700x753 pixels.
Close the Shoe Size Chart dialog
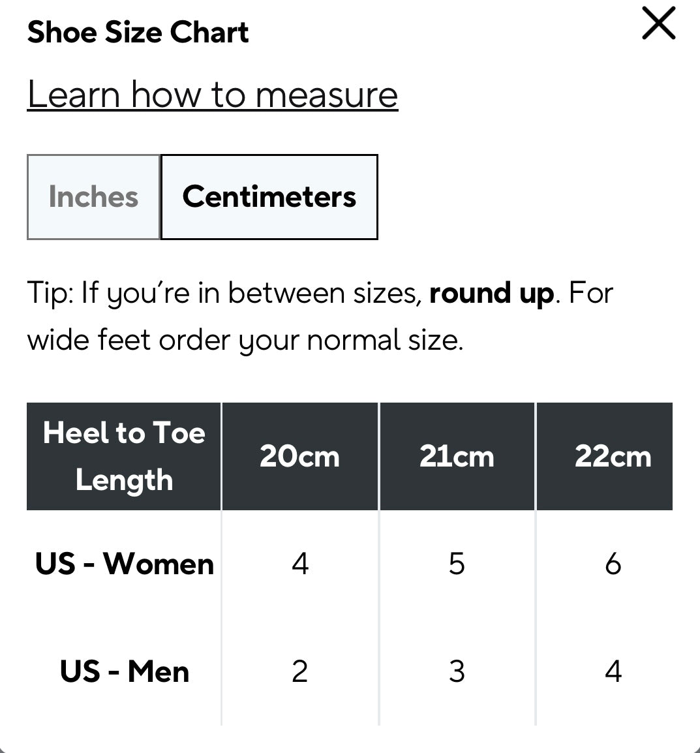[658, 25]
